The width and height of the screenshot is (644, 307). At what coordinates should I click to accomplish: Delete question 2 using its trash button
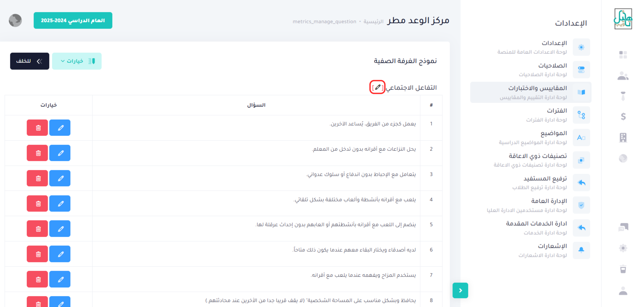[x=37, y=153]
